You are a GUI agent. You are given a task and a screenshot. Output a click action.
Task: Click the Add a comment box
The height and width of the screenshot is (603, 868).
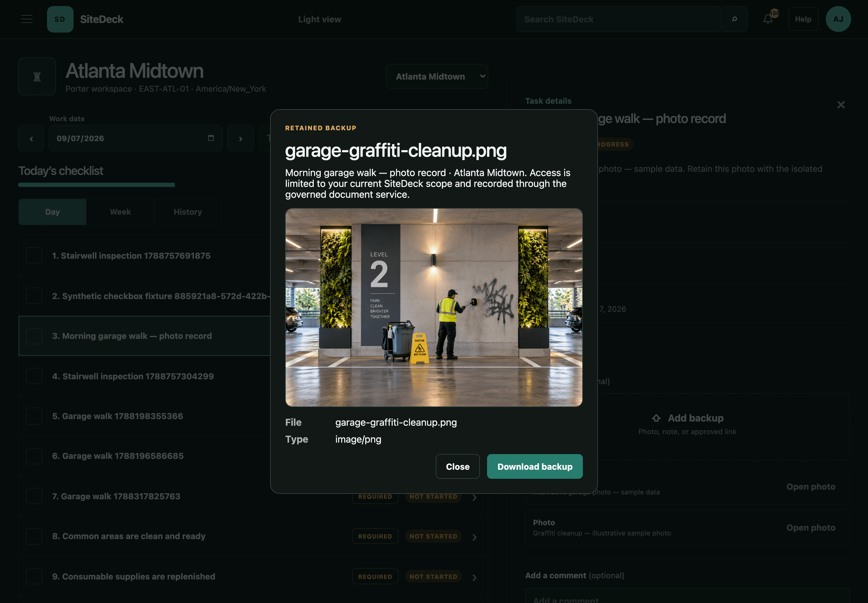click(x=687, y=596)
